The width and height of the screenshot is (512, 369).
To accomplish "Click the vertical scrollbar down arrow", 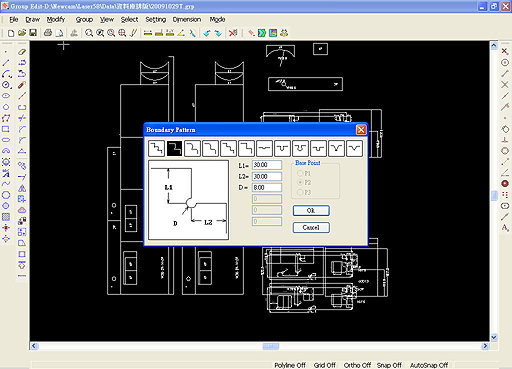I will point(494,337).
